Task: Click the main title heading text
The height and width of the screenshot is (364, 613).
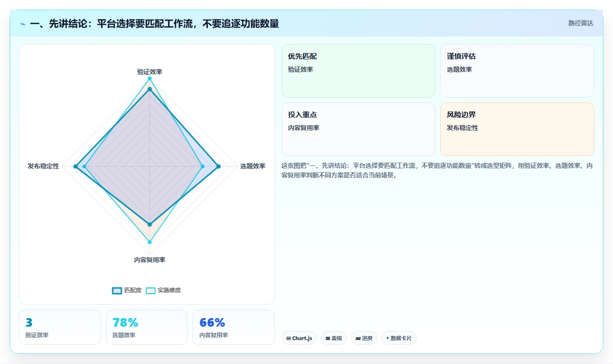Action: [x=154, y=23]
